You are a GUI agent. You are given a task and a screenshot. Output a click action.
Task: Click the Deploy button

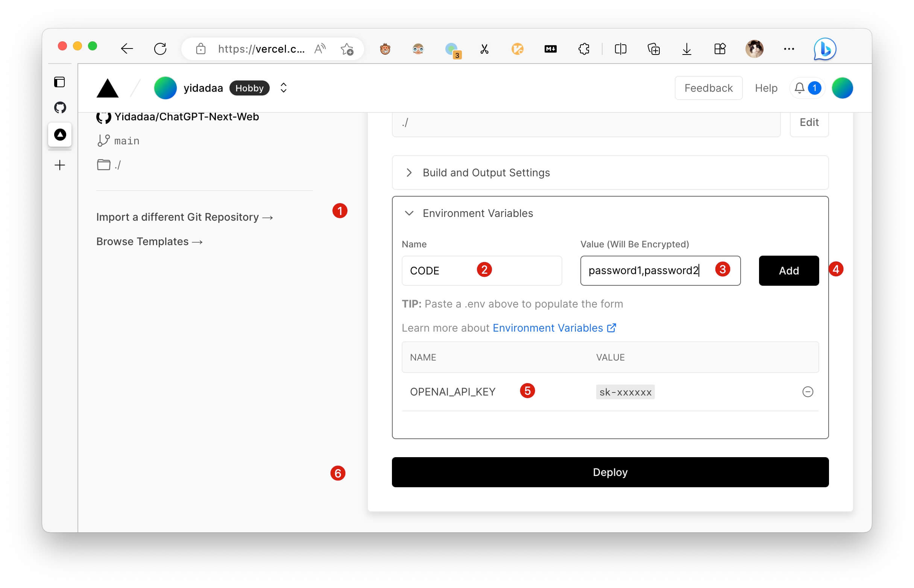[610, 472]
